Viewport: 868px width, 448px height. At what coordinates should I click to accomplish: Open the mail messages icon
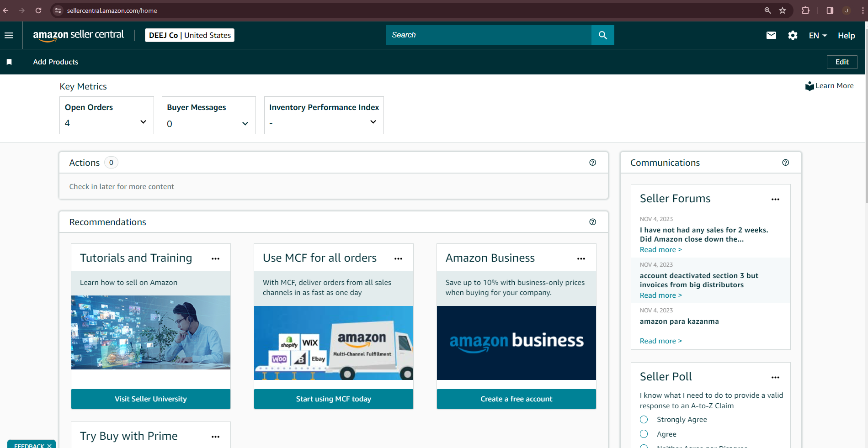771,35
